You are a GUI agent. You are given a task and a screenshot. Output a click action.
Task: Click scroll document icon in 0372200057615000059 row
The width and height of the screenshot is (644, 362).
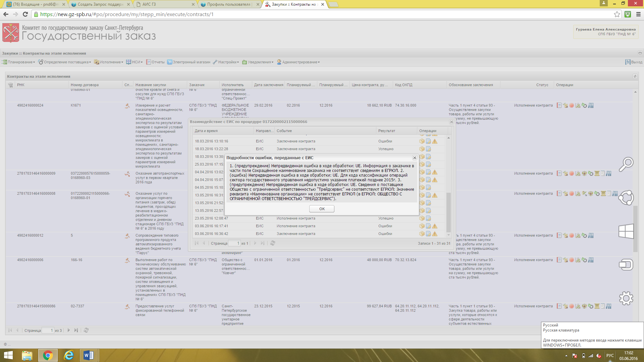pyautogui.click(x=597, y=174)
